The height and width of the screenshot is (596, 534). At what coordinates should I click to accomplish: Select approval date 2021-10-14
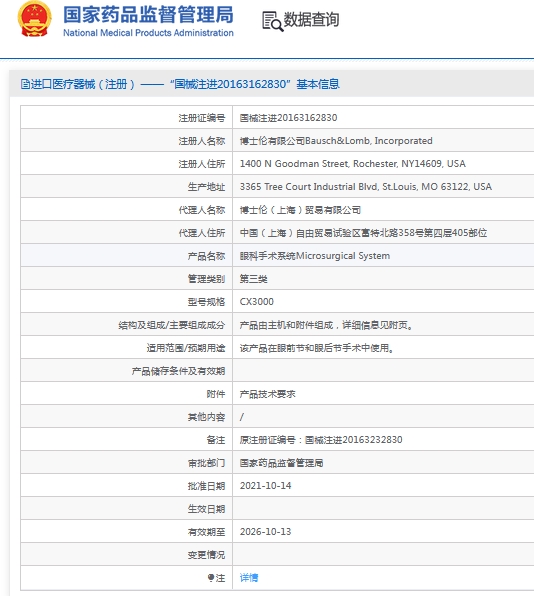pyautogui.click(x=266, y=486)
